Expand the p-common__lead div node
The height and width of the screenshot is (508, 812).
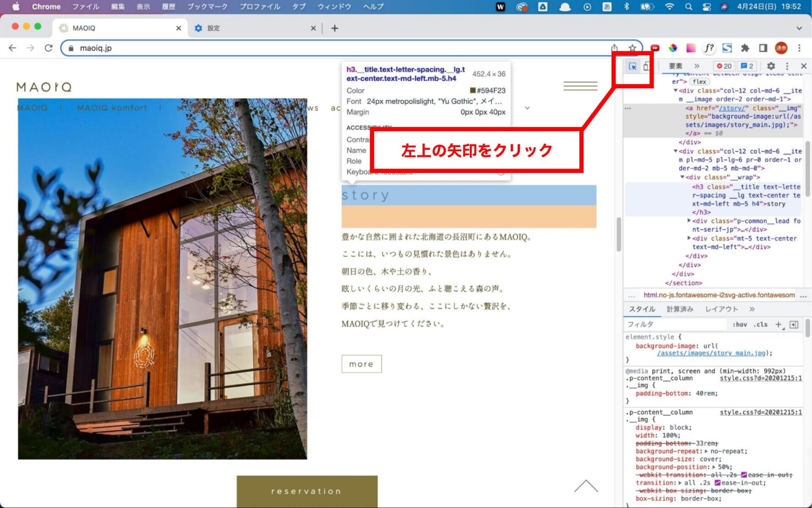click(689, 221)
